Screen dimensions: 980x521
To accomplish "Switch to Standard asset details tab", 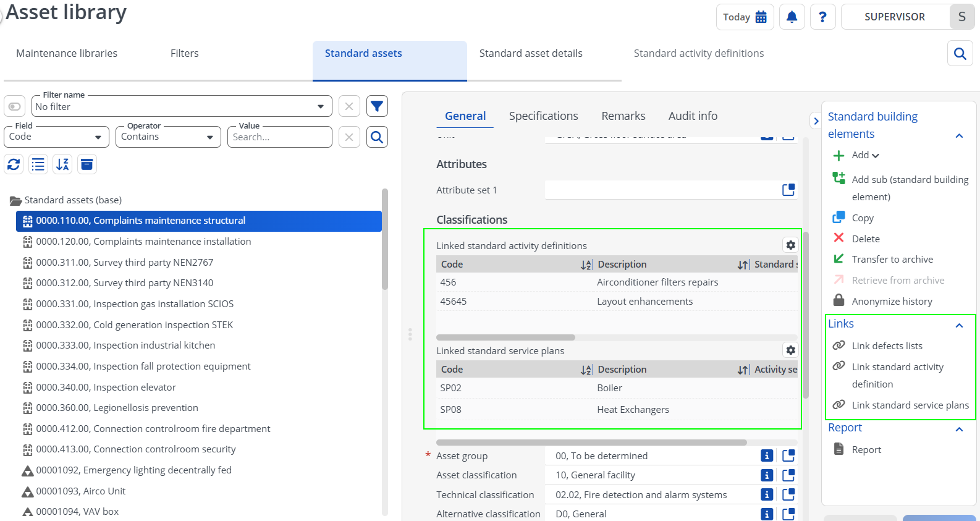I will coord(531,53).
